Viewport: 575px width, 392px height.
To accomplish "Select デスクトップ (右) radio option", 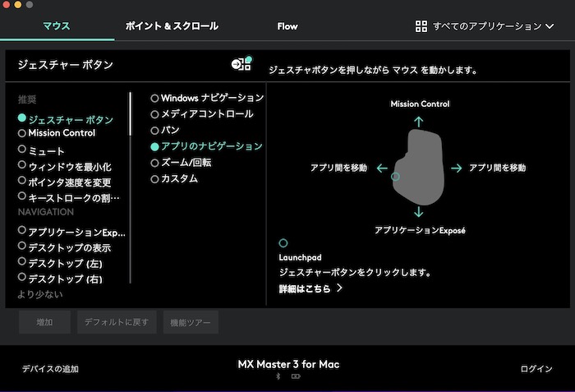I will (x=22, y=277).
